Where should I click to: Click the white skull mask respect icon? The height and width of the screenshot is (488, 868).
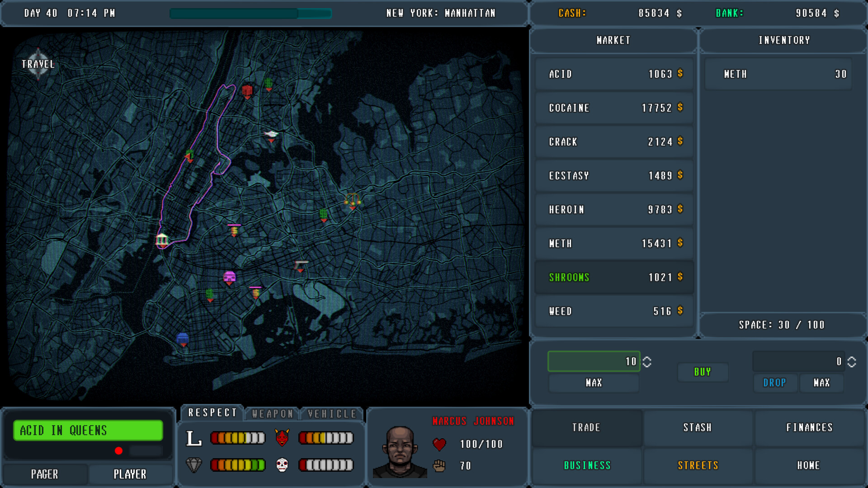283,465
